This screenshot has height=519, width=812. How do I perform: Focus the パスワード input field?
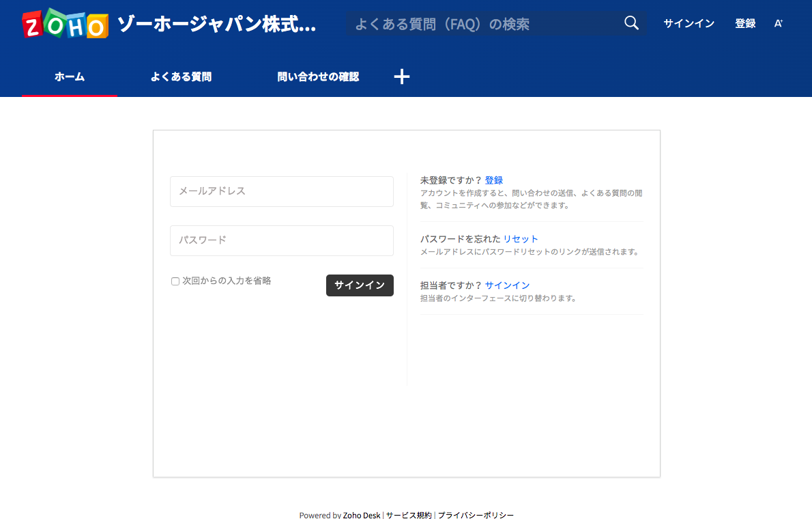click(281, 240)
